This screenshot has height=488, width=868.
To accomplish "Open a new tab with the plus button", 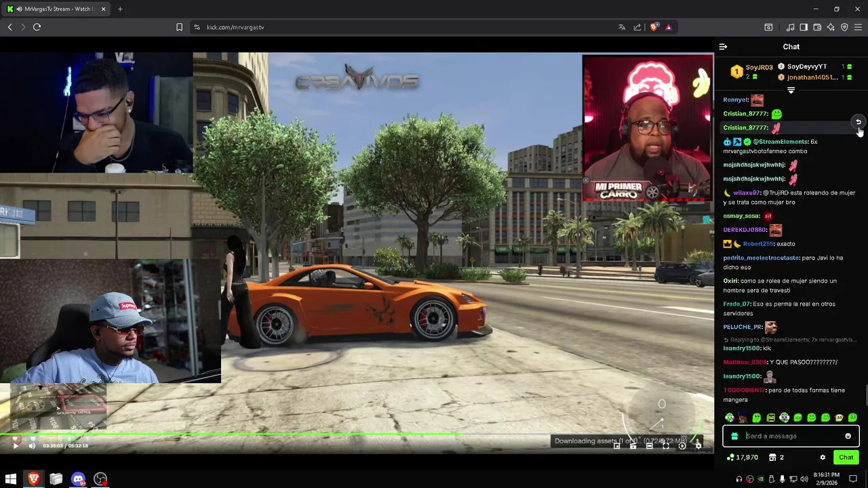I will click(x=120, y=9).
